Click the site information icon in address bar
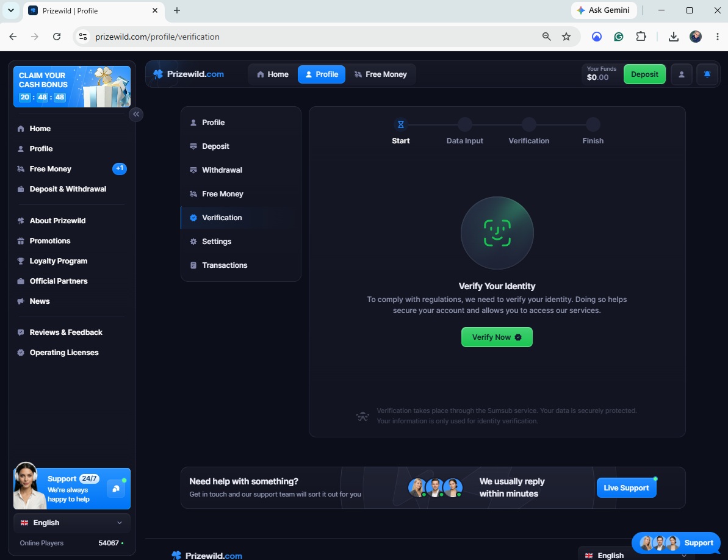 coord(83,37)
